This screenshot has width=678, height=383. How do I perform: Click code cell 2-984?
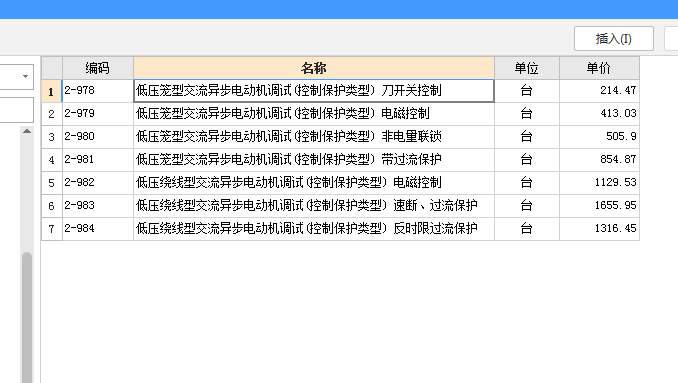click(98, 228)
